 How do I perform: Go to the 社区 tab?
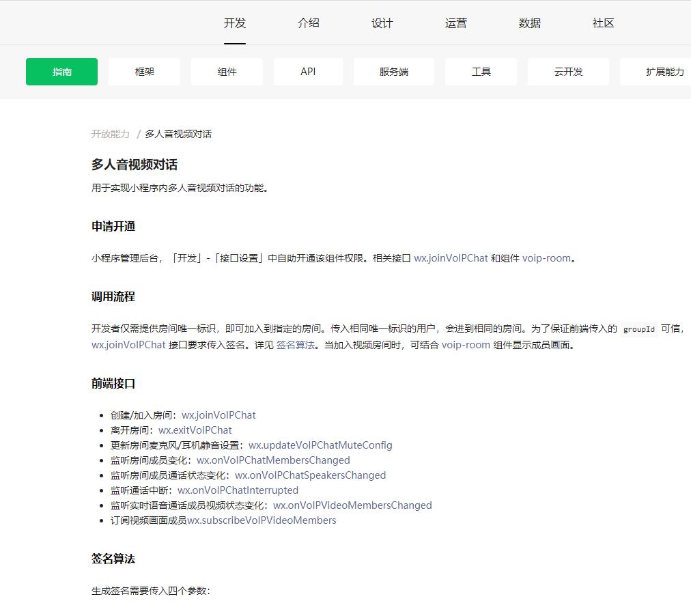point(603,23)
